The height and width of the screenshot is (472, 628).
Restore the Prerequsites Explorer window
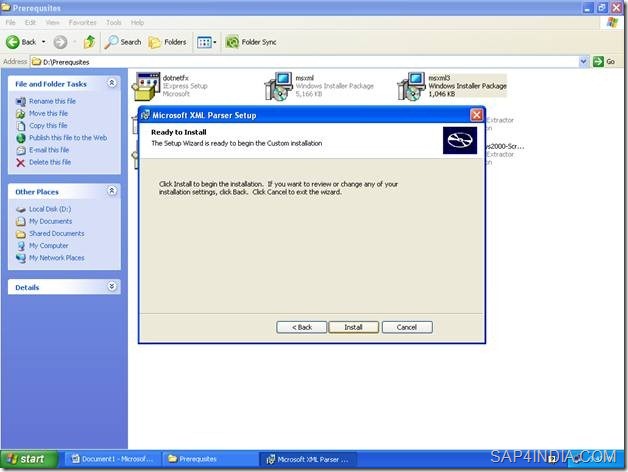click(602, 8)
